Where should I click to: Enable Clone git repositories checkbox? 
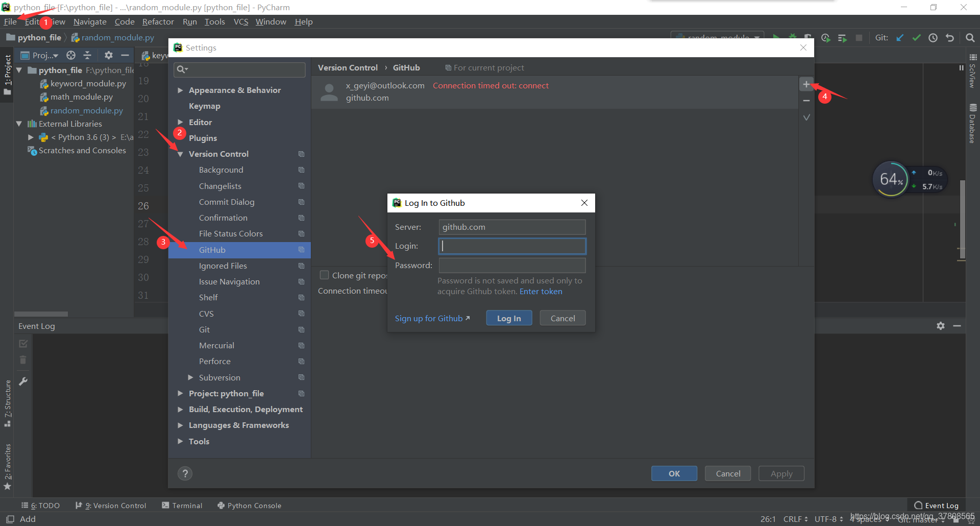tap(324, 275)
